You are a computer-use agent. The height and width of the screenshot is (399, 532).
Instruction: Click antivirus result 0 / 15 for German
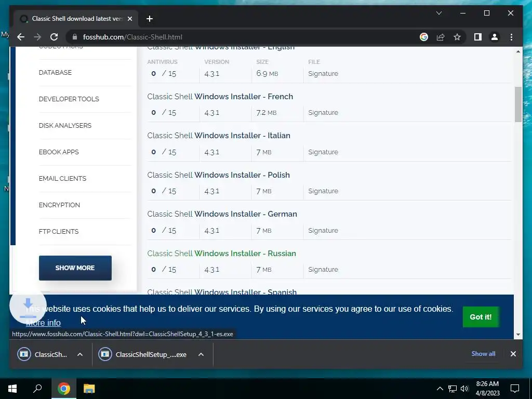click(164, 230)
